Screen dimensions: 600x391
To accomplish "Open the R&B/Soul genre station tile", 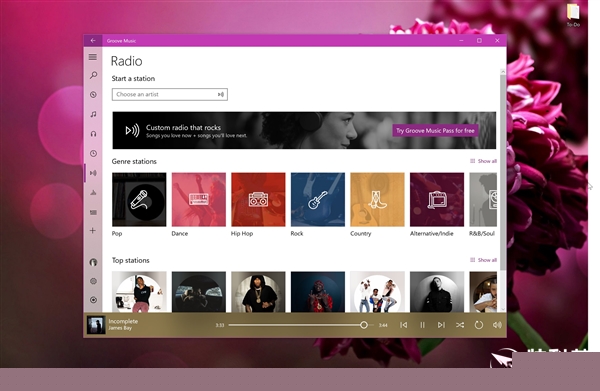I will pyautogui.click(x=483, y=199).
